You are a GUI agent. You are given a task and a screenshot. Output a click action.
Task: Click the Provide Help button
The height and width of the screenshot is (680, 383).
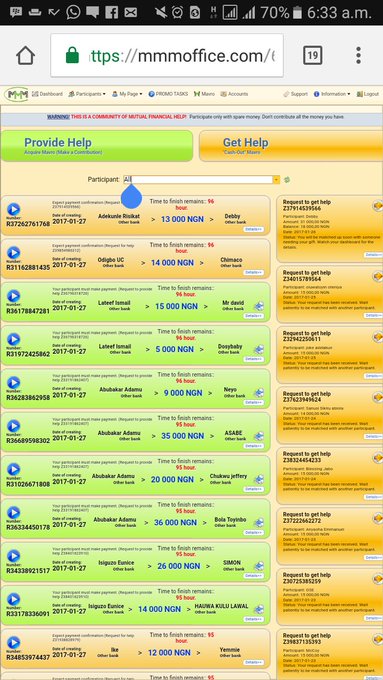97,146
